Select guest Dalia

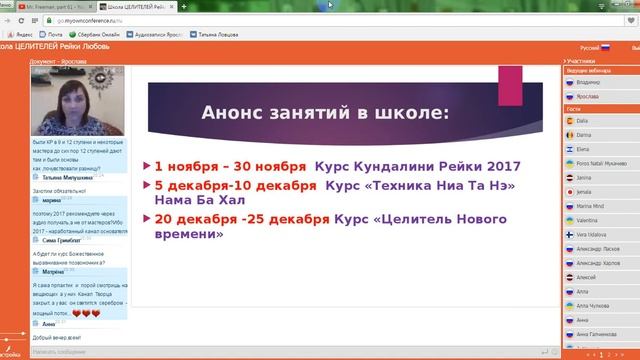click(602, 121)
